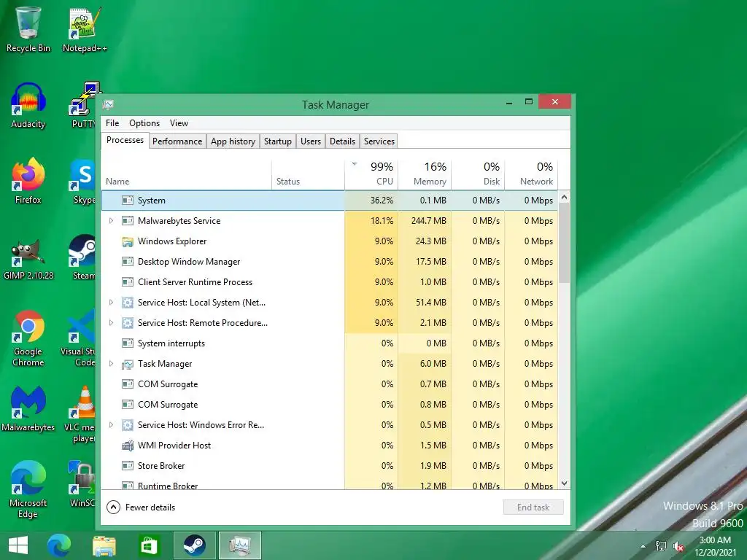
Task: Select the VLC media player desktop shortcut
Action: (x=80, y=414)
